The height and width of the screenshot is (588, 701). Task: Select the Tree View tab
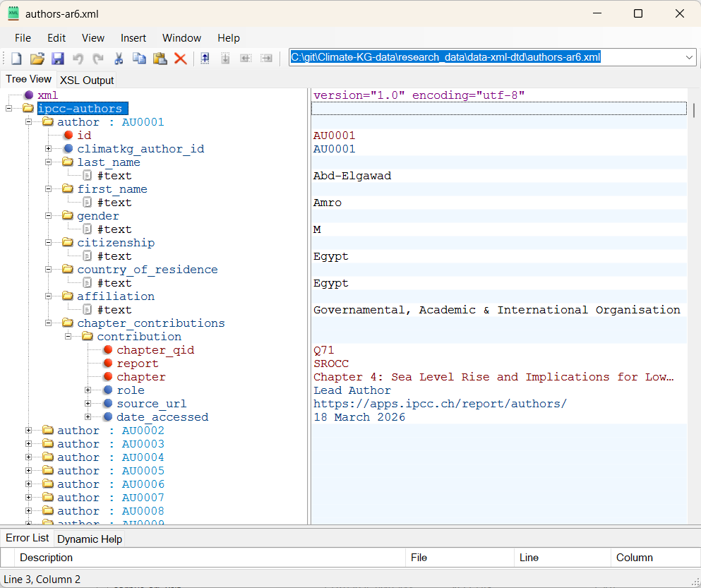(x=29, y=79)
